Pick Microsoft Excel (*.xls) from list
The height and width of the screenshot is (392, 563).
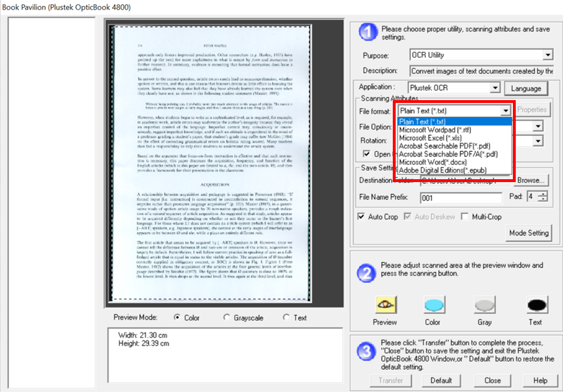(x=430, y=138)
